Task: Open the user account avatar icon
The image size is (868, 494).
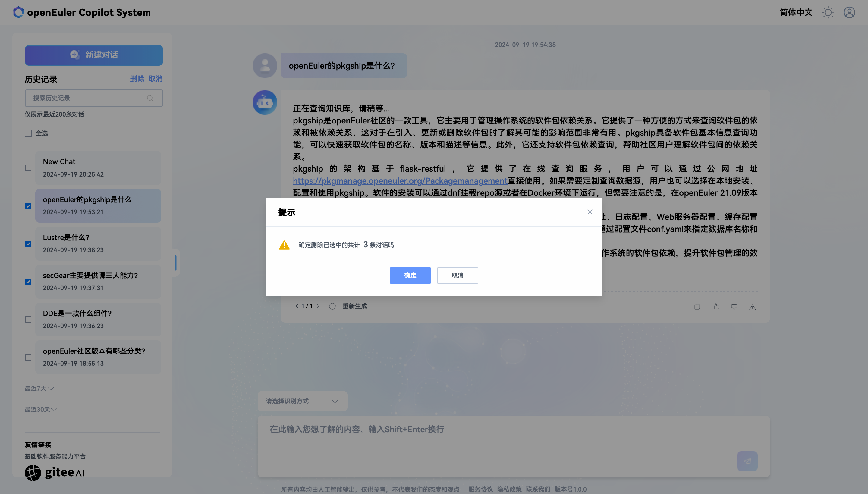Action: point(849,13)
